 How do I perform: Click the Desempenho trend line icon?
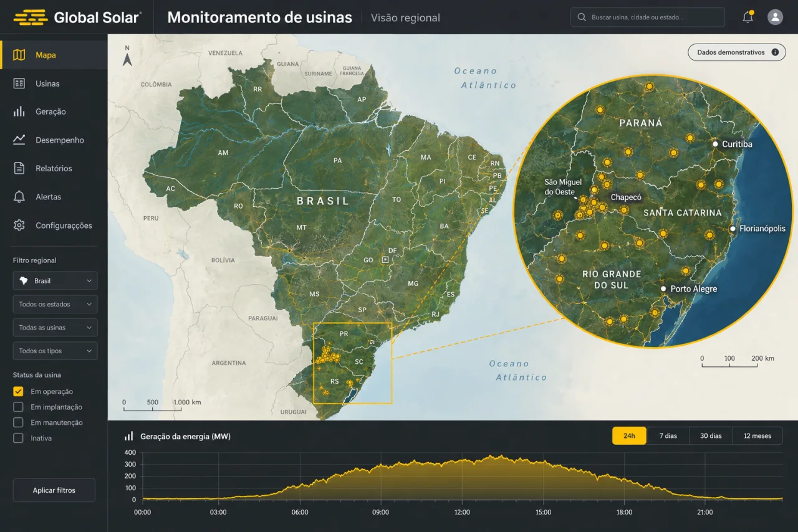click(x=19, y=140)
